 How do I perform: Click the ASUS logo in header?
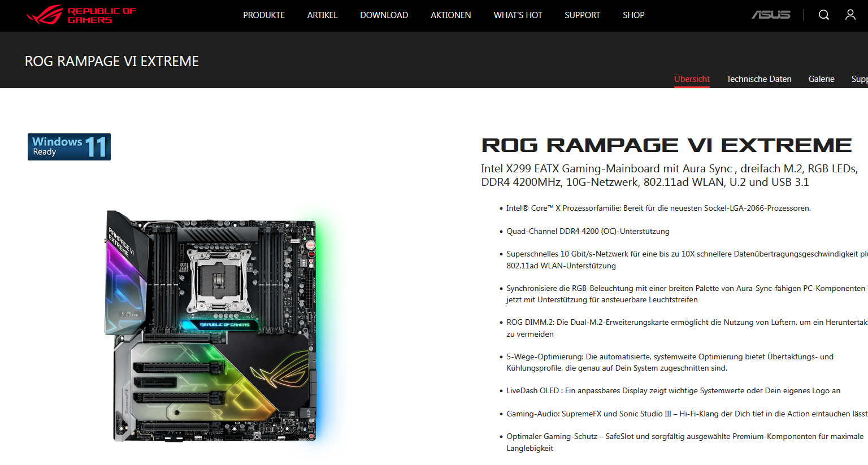click(x=771, y=15)
